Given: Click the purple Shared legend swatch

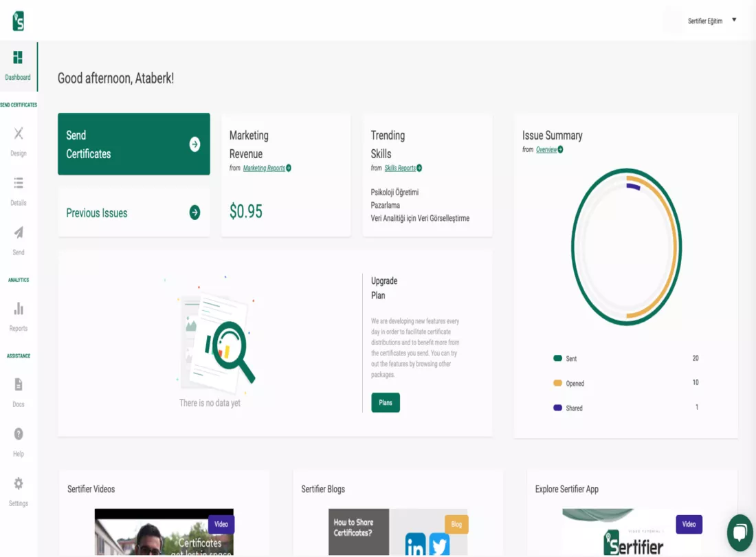Looking at the screenshot, I should point(557,408).
